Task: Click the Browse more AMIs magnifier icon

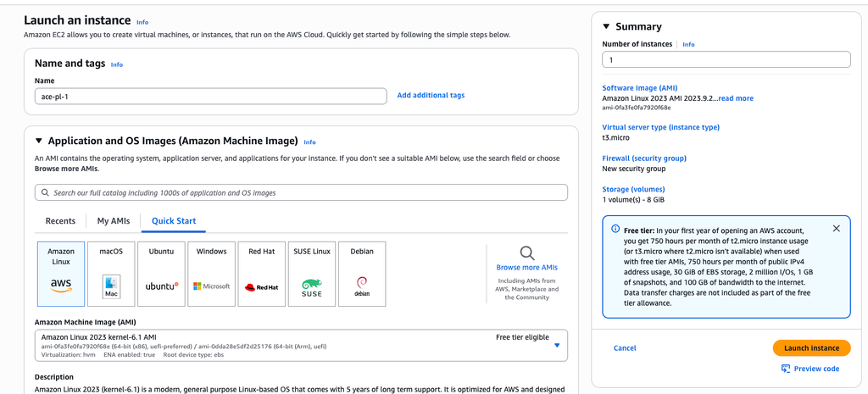Action: [527, 253]
